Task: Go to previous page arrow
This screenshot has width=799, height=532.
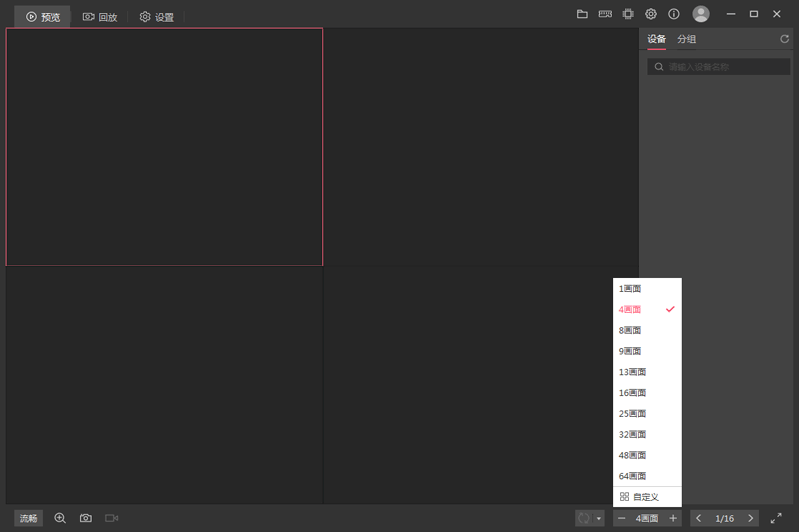Action: [698, 518]
